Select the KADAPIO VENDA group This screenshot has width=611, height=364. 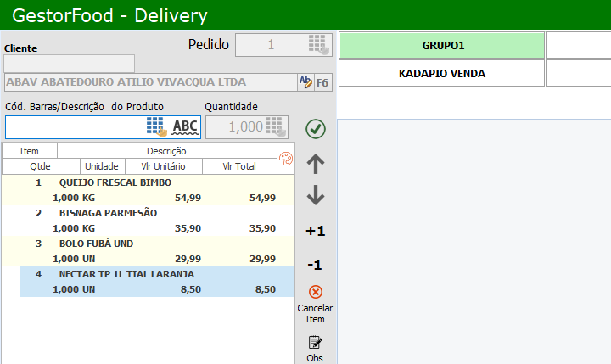tap(442, 74)
